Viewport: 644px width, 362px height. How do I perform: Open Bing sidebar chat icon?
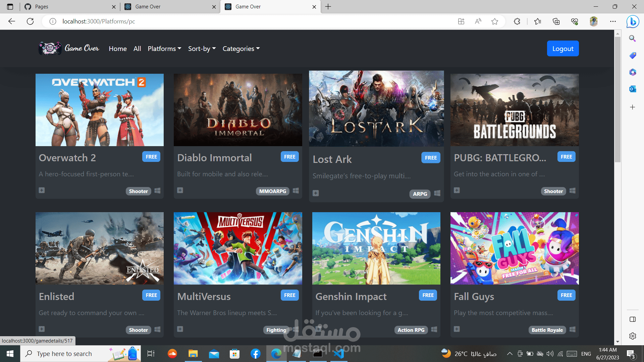633,21
